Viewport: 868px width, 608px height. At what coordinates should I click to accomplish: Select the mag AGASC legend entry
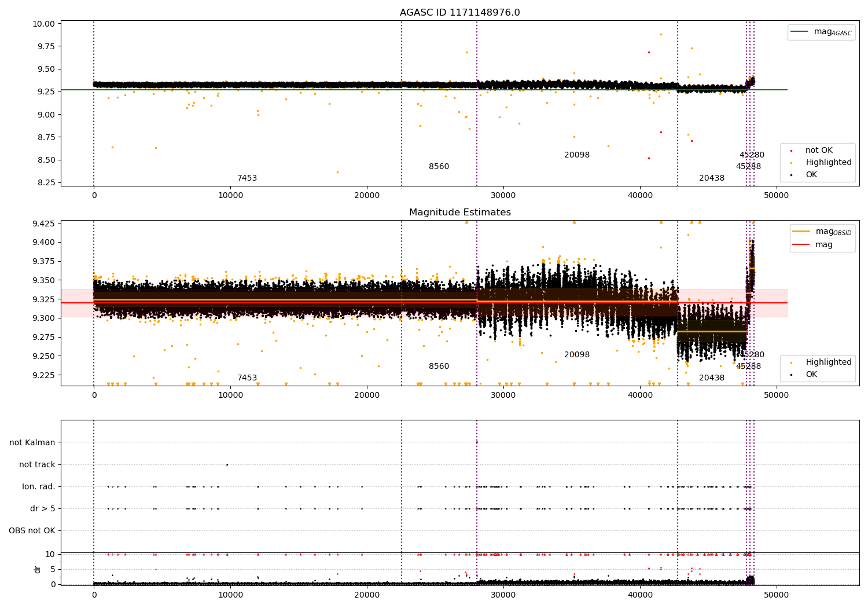833,32
